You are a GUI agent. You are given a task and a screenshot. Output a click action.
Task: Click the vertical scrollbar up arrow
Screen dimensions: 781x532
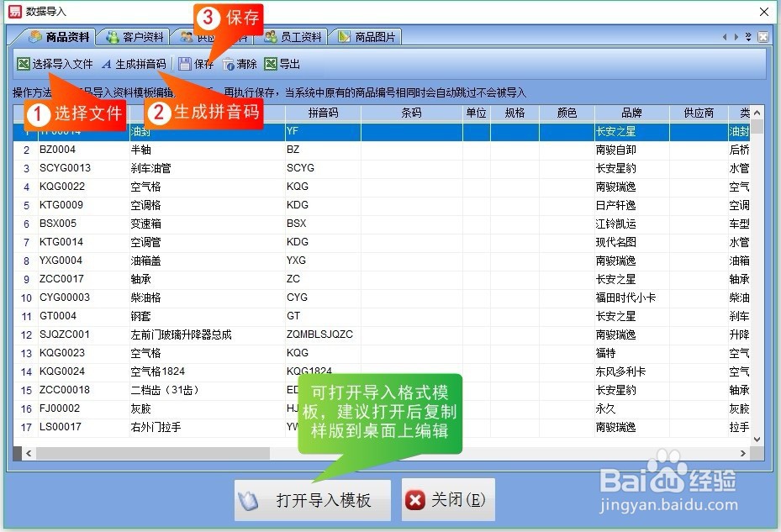[x=757, y=113]
